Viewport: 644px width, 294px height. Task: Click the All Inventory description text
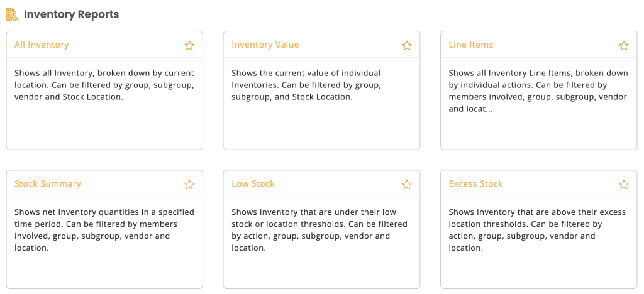104,85
